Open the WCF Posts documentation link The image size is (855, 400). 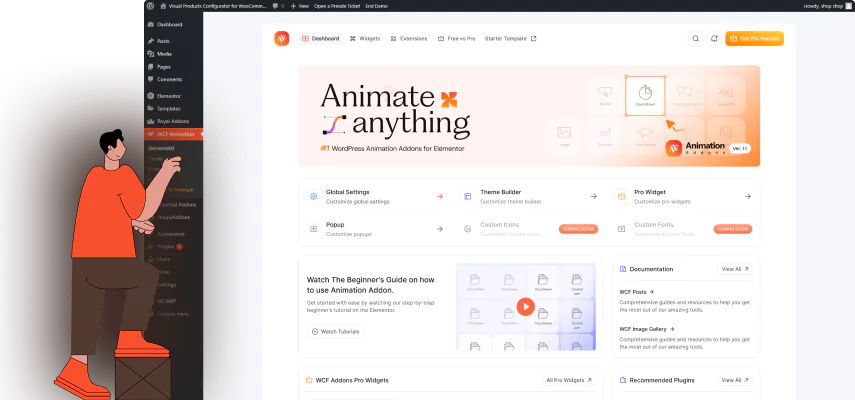pyautogui.click(x=636, y=292)
